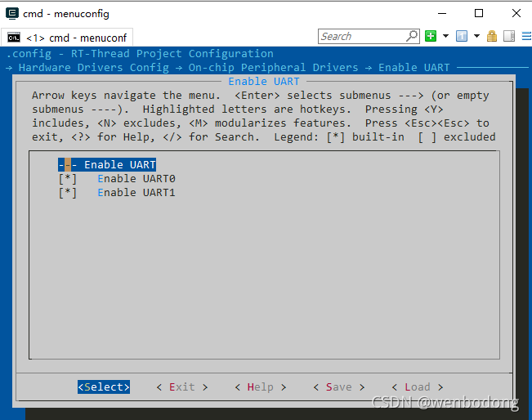Toggle the Enable UART1 checkbox
Screen dimensions: 532x420
click(x=67, y=193)
